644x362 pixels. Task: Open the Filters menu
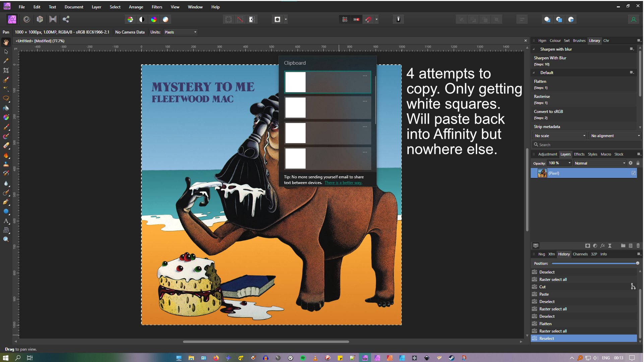point(157,7)
